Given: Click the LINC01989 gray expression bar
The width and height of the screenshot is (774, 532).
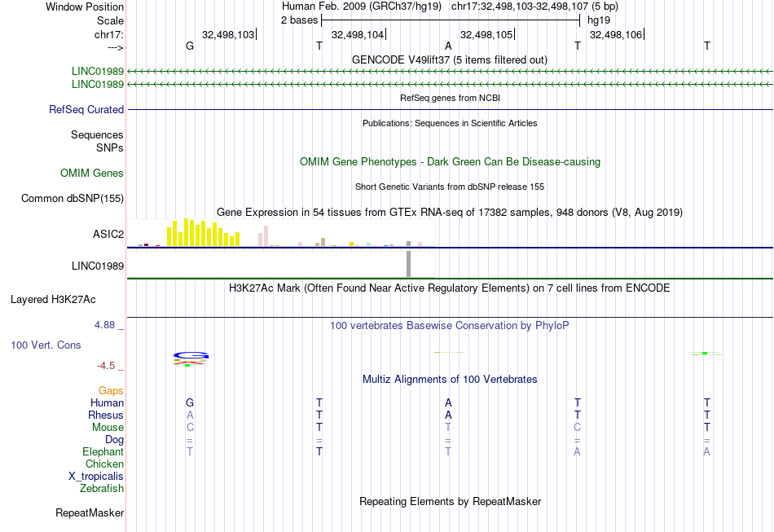Looking at the screenshot, I should tap(409, 264).
